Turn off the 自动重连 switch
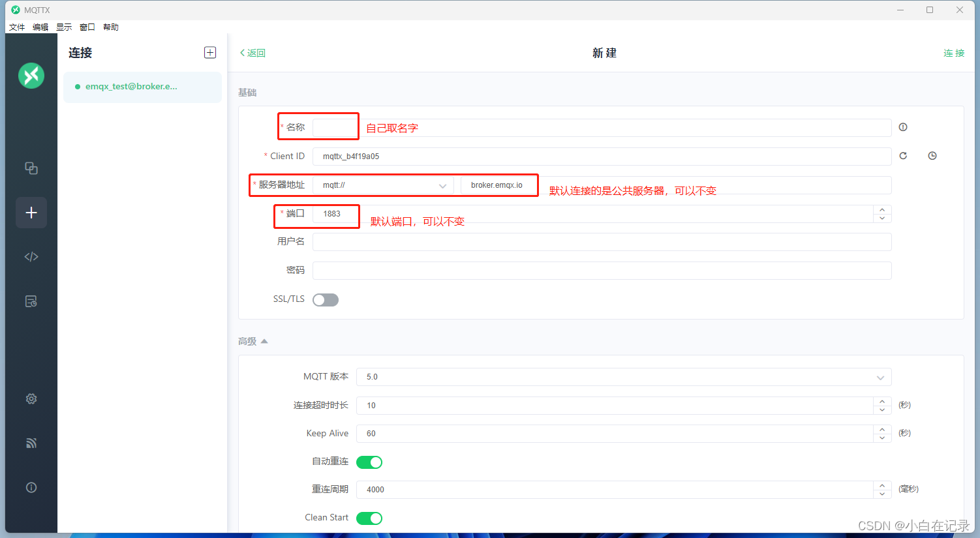 coord(369,462)
